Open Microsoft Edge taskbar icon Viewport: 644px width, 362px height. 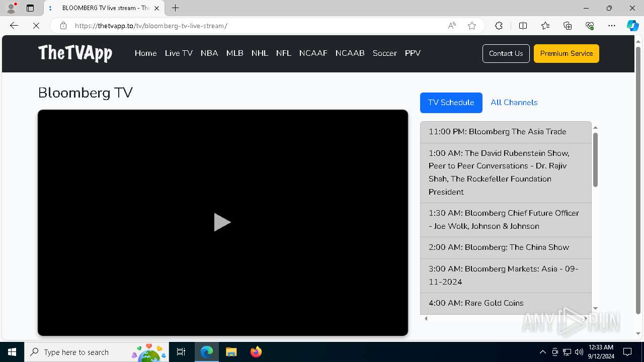(x=207, y=352)
